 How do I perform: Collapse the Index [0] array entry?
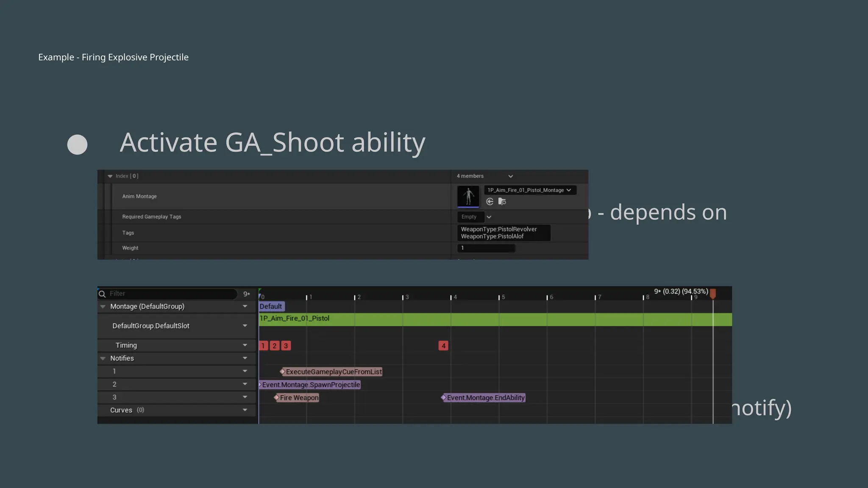click(110, 176)
